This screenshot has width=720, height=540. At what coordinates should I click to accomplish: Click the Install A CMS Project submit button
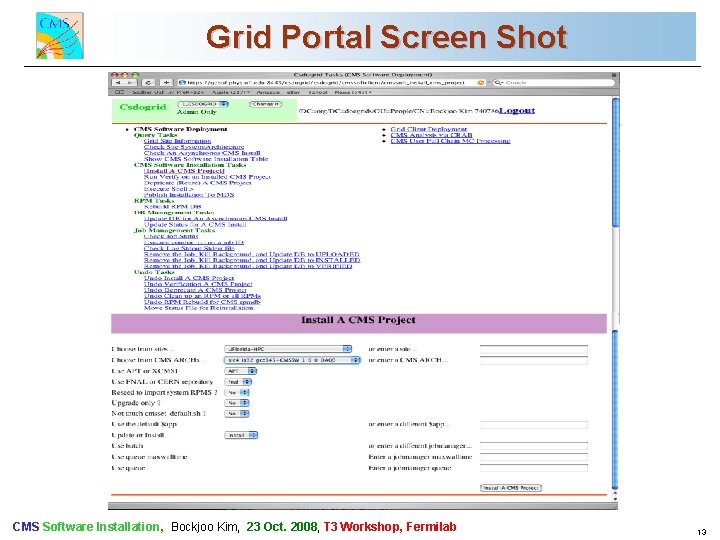511,488
